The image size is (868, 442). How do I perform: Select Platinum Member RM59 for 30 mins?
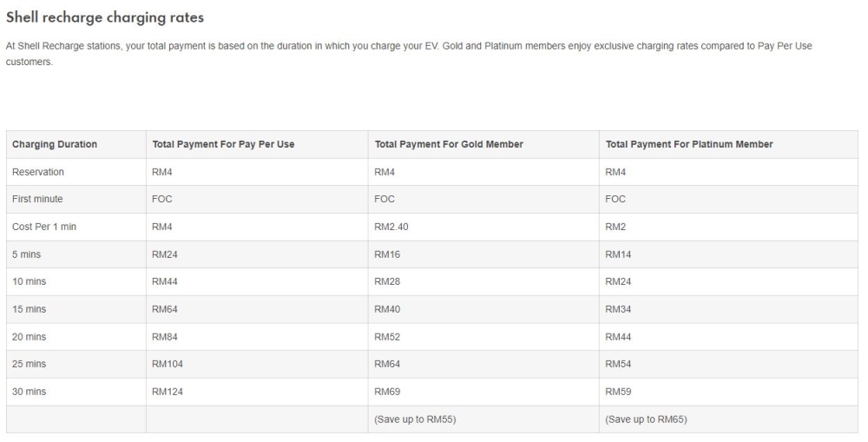(618, 392)
